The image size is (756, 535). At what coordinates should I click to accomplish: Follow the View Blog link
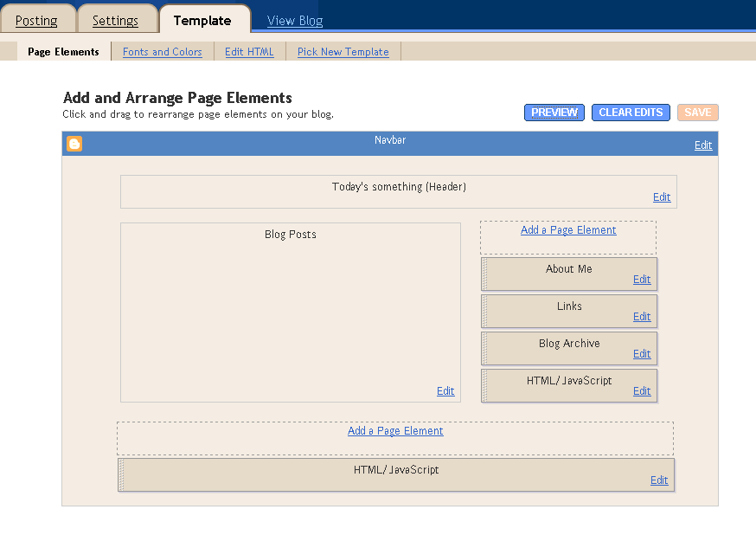click(x=295, y=21)
